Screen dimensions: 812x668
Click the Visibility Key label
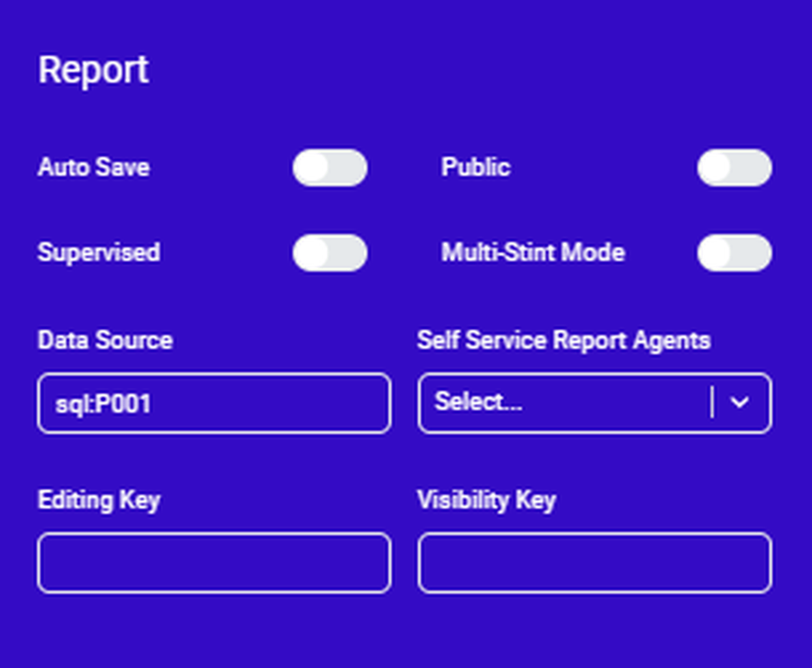[x=486, y=500]
